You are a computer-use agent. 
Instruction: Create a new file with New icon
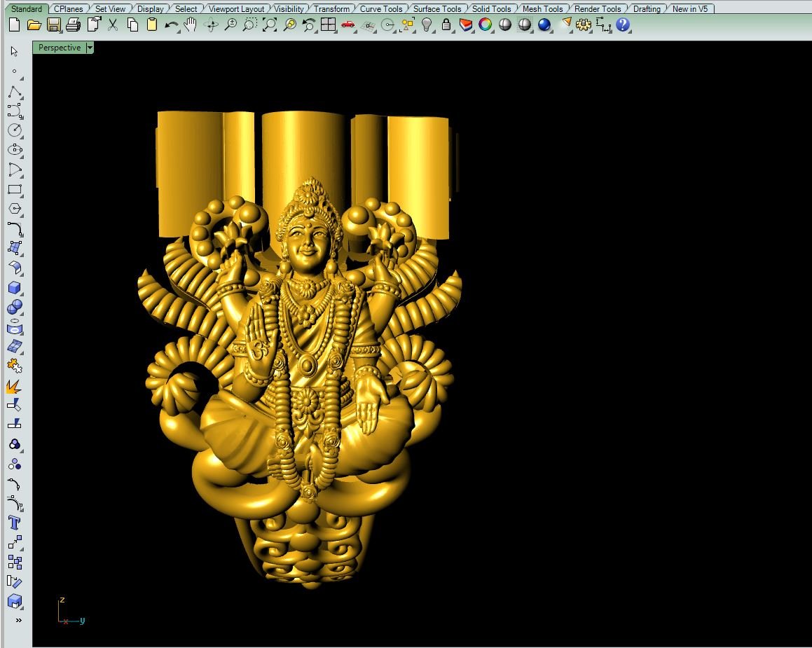tap(14, 25)
